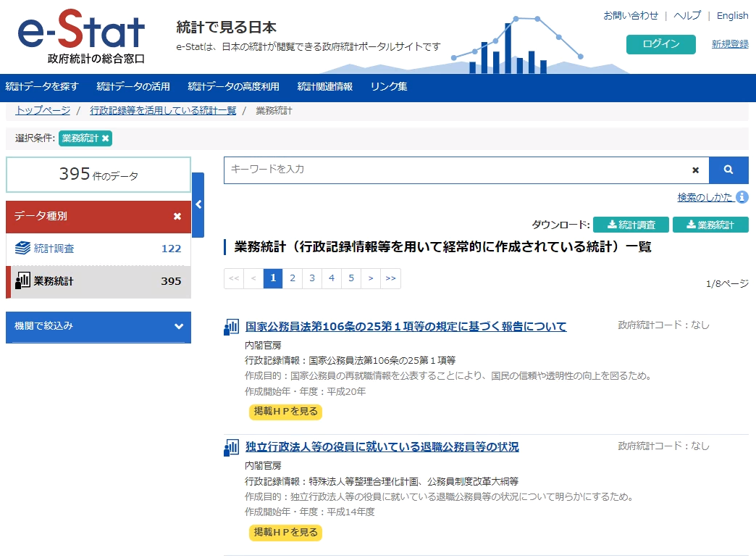
Task: Select 業務統計 395 filter row
Action: pyautogui.click(x=98, y=281)
